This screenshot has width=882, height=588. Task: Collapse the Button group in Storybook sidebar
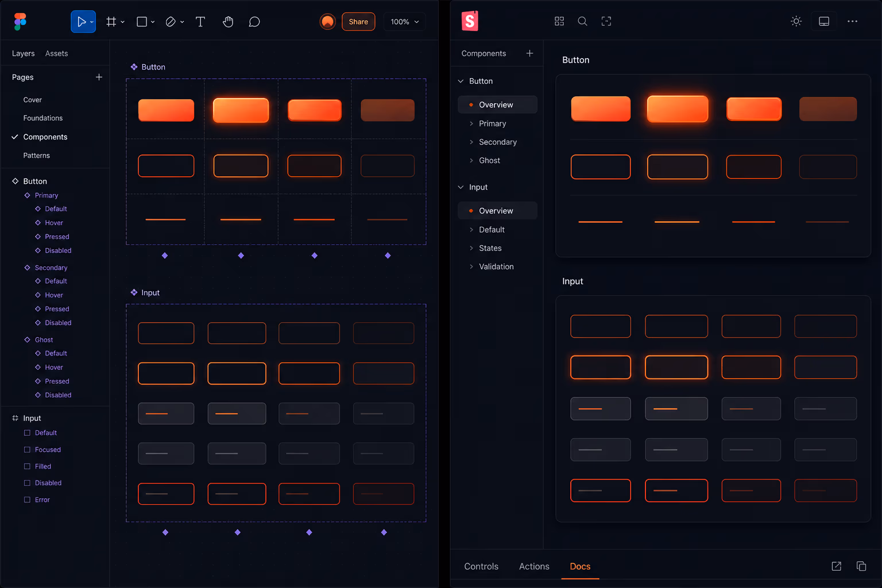click(461, 81)
